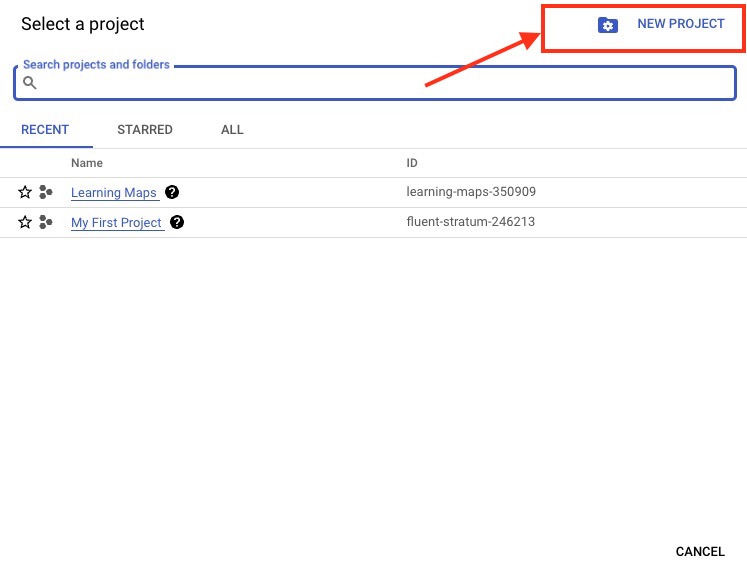Click the project icon beside Learning Maps
747x582 pixels.
click(x=46, y=193)
